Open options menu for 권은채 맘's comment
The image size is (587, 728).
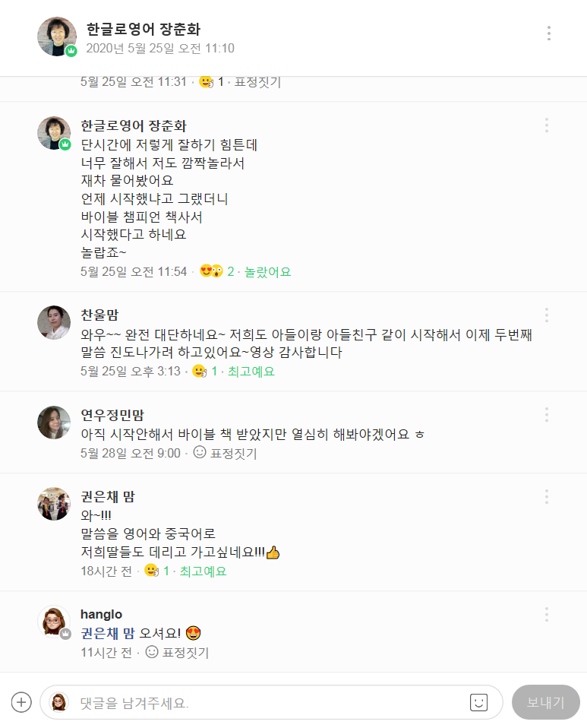click(546, 497)
